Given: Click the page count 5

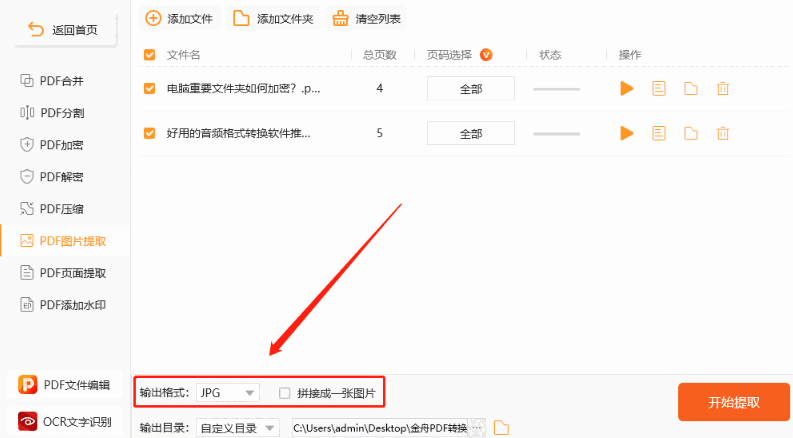Looking at the screenshot, I should pos(379,133).
